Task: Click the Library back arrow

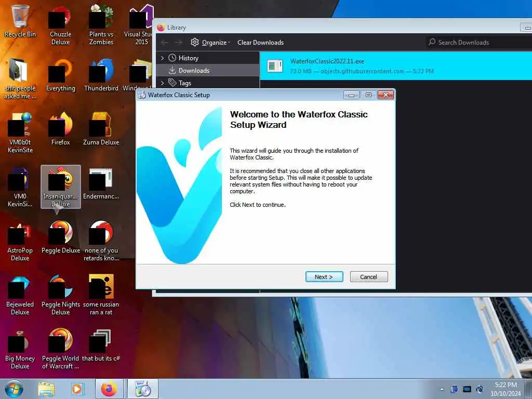Action: [x=165, y=43]
